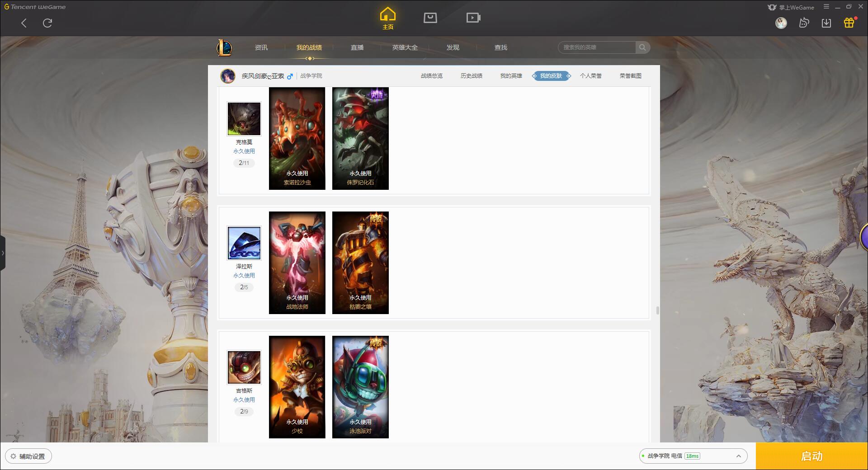Go back using the back arrow

coord(24,23)
